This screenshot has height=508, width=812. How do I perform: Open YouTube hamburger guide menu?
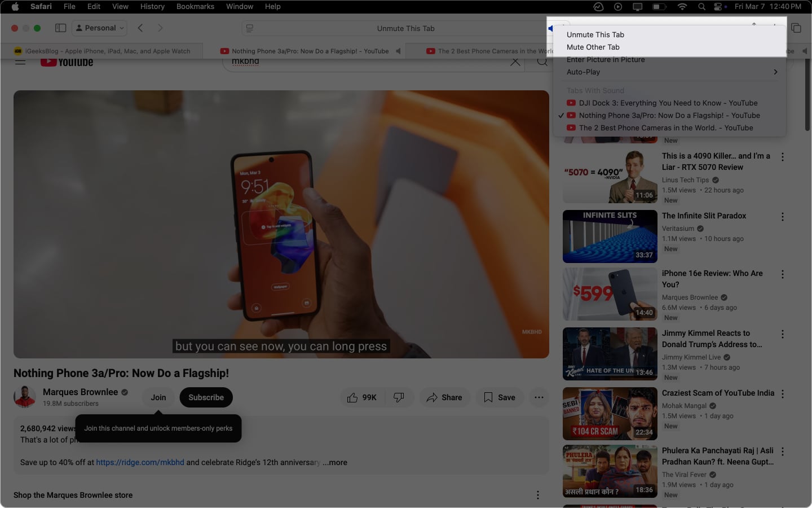tap(20, 62)
